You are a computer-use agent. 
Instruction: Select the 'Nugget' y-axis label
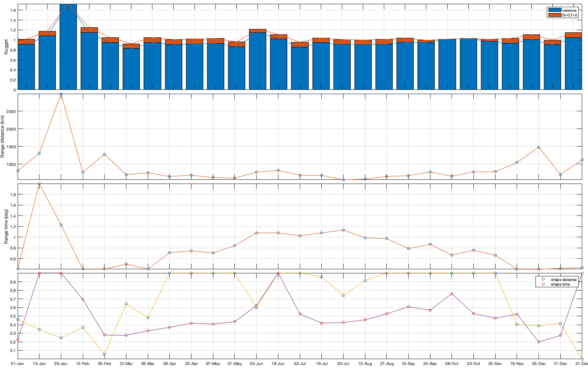pyautogui.click(x=6, y=47)
